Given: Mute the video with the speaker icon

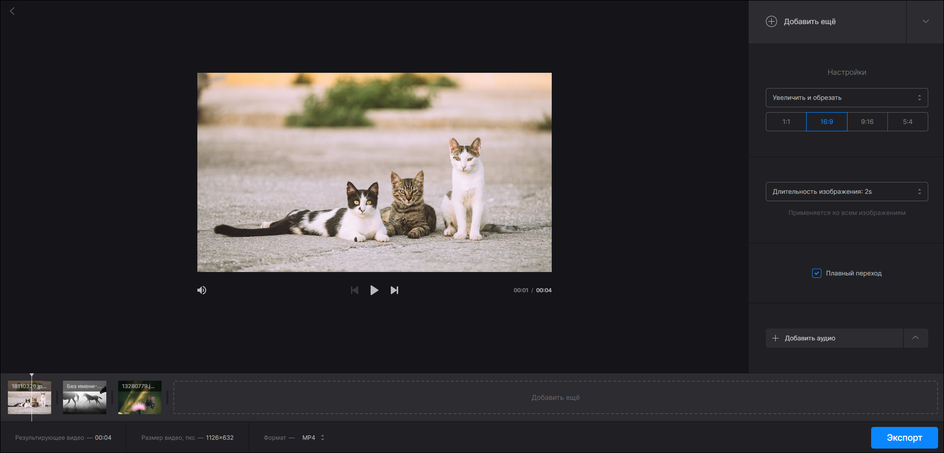Looking at the screenshot, I should coord(201,290).
